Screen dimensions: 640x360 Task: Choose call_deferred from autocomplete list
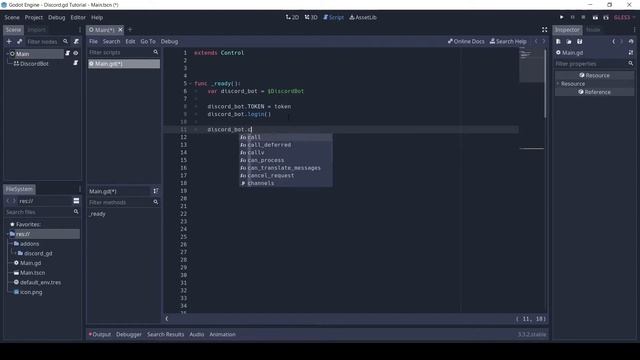point(286,145)
